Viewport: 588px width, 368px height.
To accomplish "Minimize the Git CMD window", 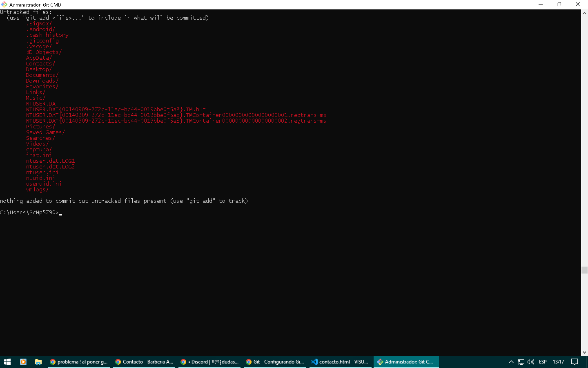I will 541,4.
